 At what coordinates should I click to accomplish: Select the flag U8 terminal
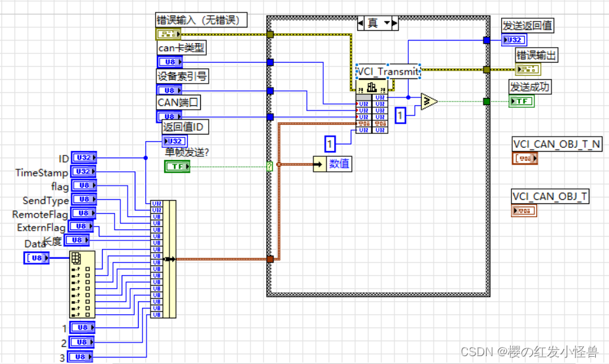tap(84, 186)
